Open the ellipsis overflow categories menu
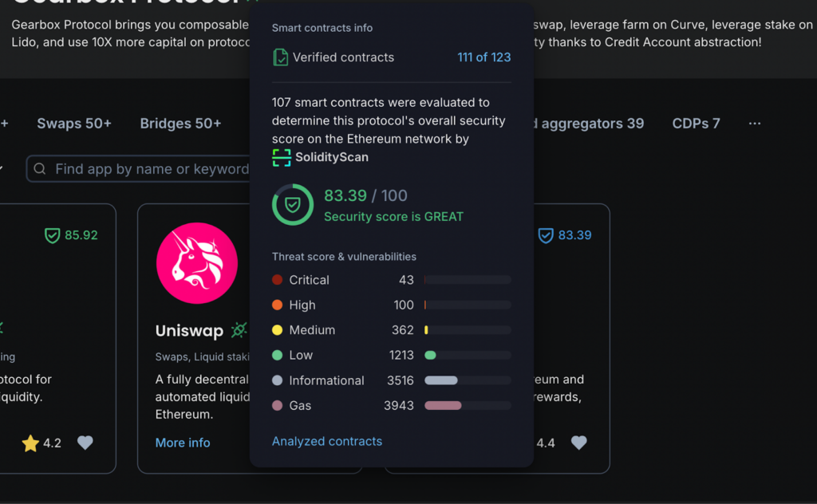This screenshot has height=504, width=817. (x=754, y=124)
